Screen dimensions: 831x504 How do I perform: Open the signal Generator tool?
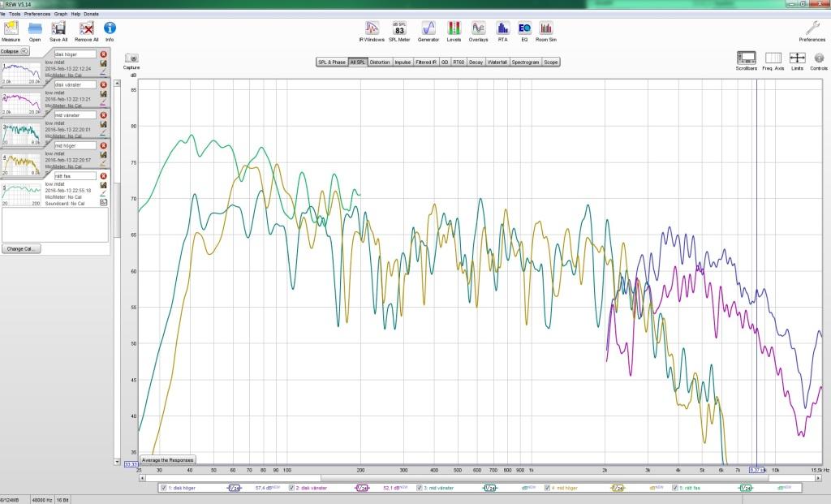tap(428, 28)
